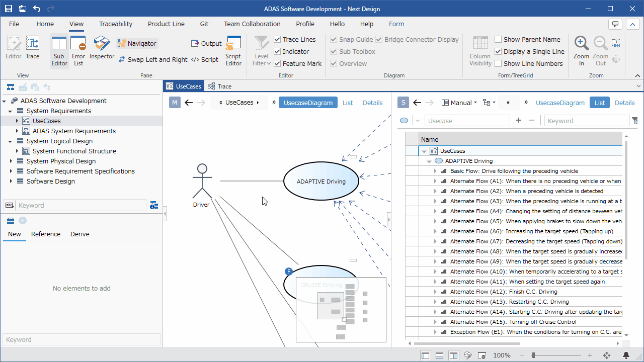Open the Product Line ribbon tab
Image resolution: width=644 pixels, height=362 pixels.
coord(166,24)
